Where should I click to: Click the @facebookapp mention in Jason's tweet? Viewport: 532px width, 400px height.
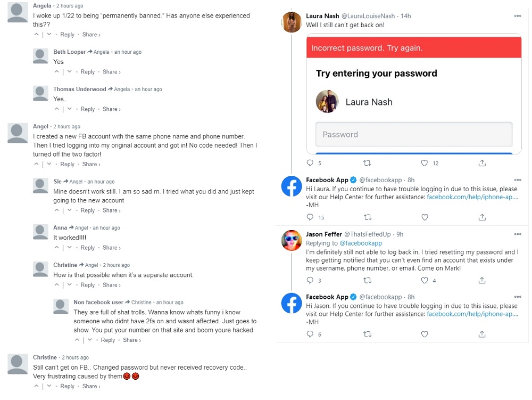tap(361, 243)
